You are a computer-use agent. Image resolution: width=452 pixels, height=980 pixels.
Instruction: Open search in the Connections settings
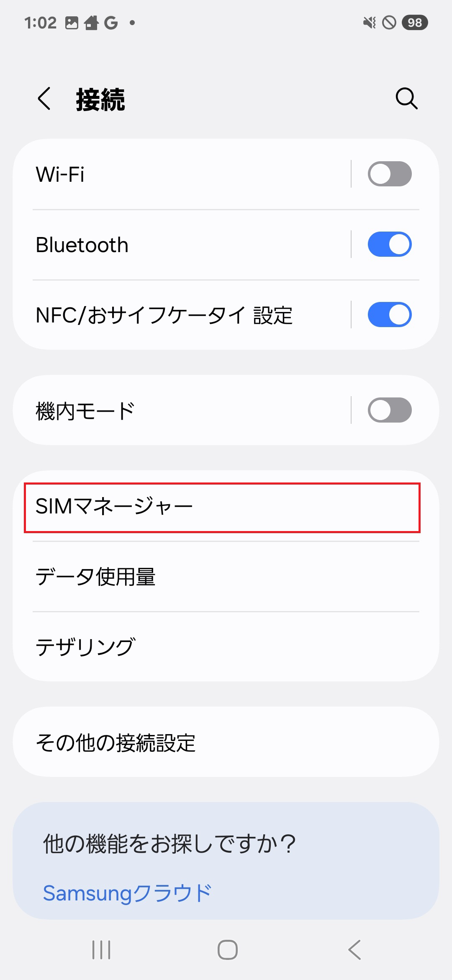click(x=406, y=99)
